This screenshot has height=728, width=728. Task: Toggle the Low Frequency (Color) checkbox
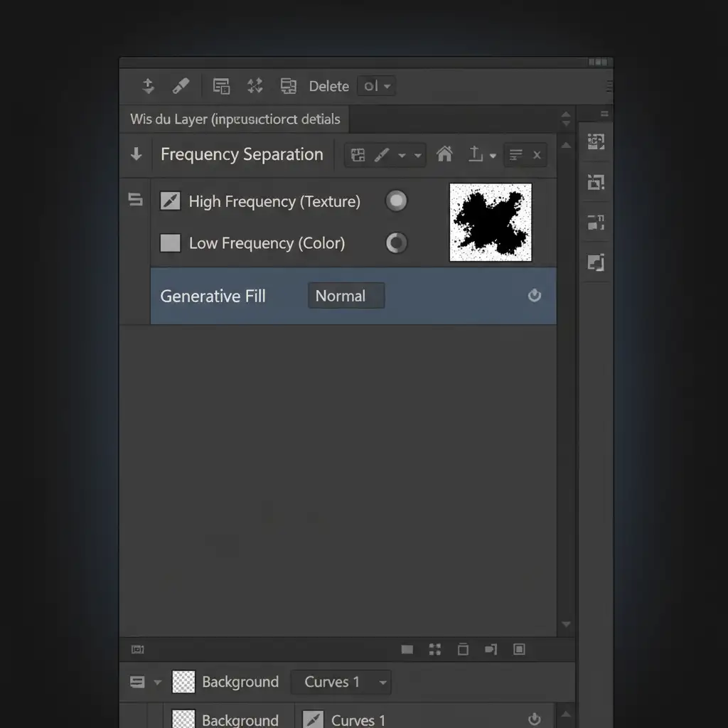click(x=171, y=243)
